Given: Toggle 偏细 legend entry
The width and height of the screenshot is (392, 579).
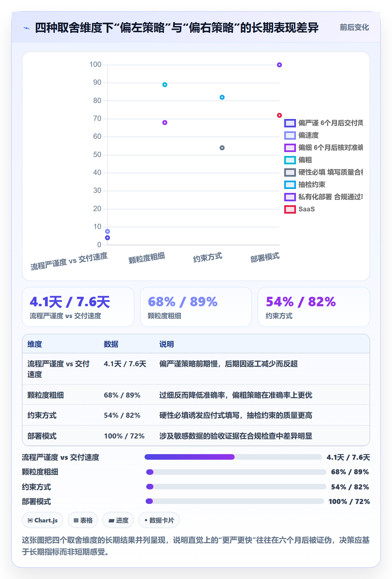Looking at the screenshot, I should pos(323,148).
